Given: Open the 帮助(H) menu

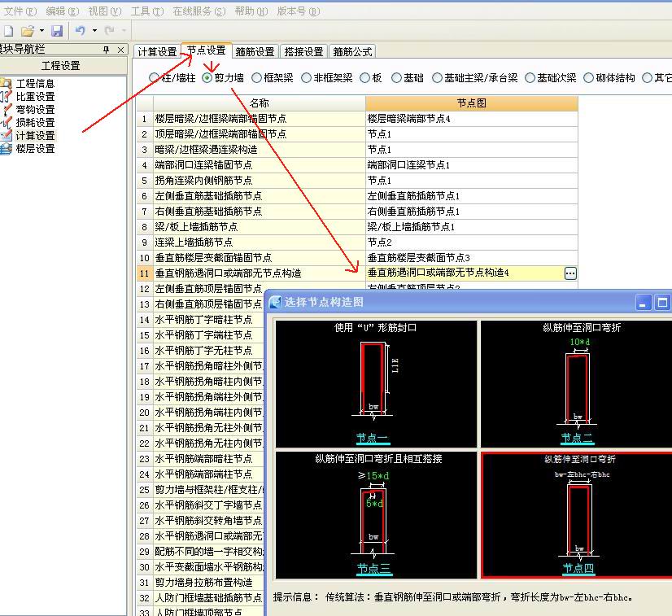Looking at the screenshot, I should (251, 11).
